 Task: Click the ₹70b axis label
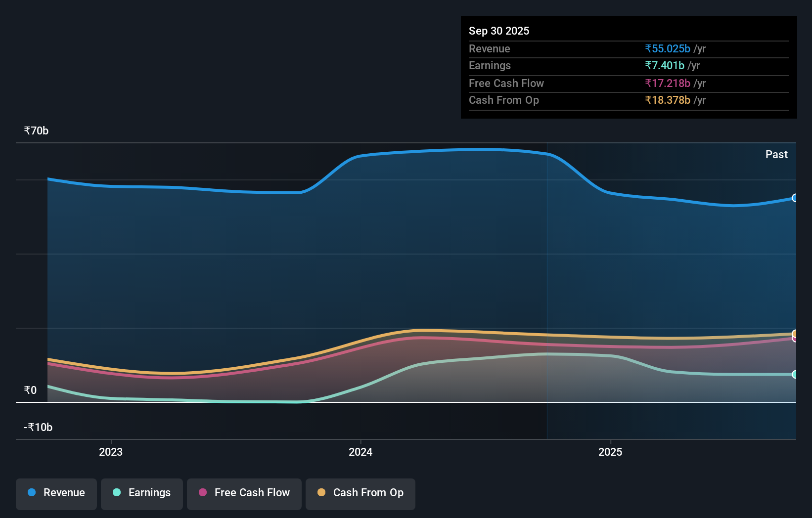click(36, 131)
